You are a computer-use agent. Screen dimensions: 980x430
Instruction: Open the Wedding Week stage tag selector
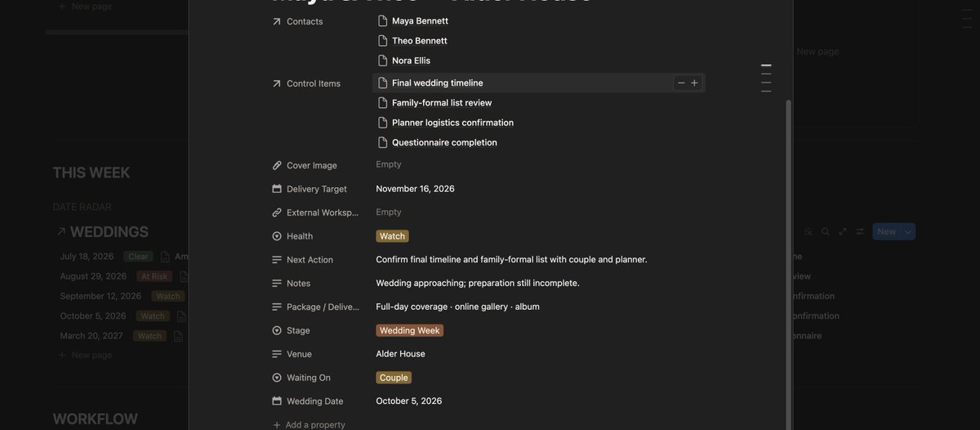410,331
